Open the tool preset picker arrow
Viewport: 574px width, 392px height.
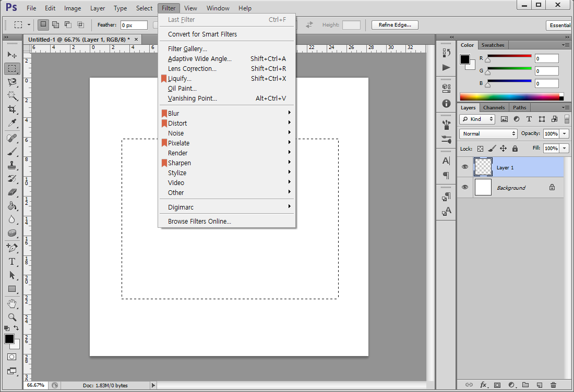pyautogui.click(x=29, y=25)
